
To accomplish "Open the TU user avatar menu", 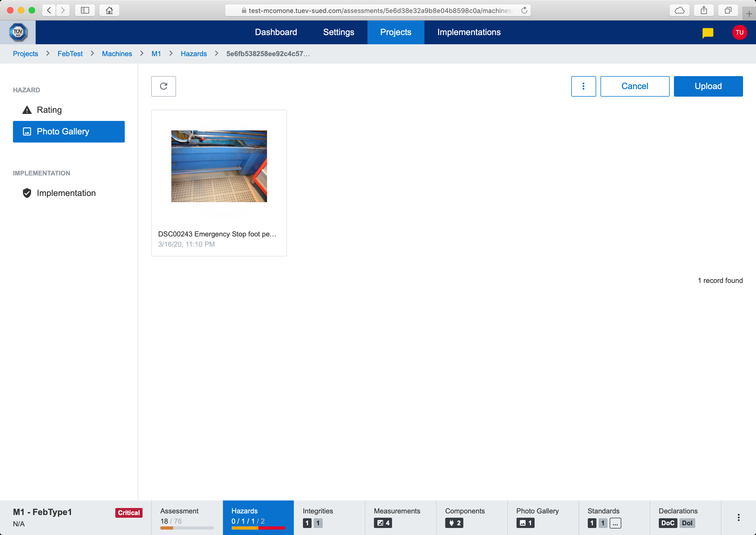I will click(739, 32).
